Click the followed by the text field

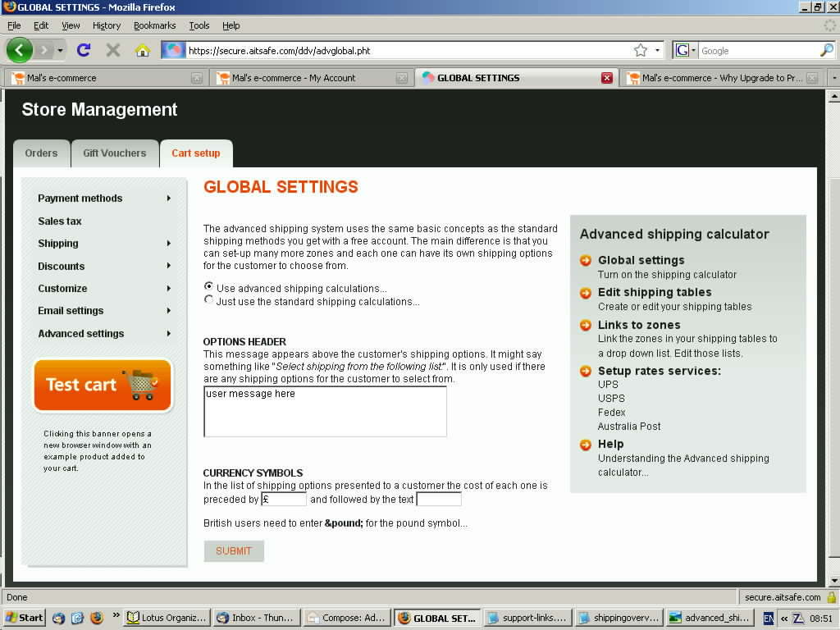(439, 500)
